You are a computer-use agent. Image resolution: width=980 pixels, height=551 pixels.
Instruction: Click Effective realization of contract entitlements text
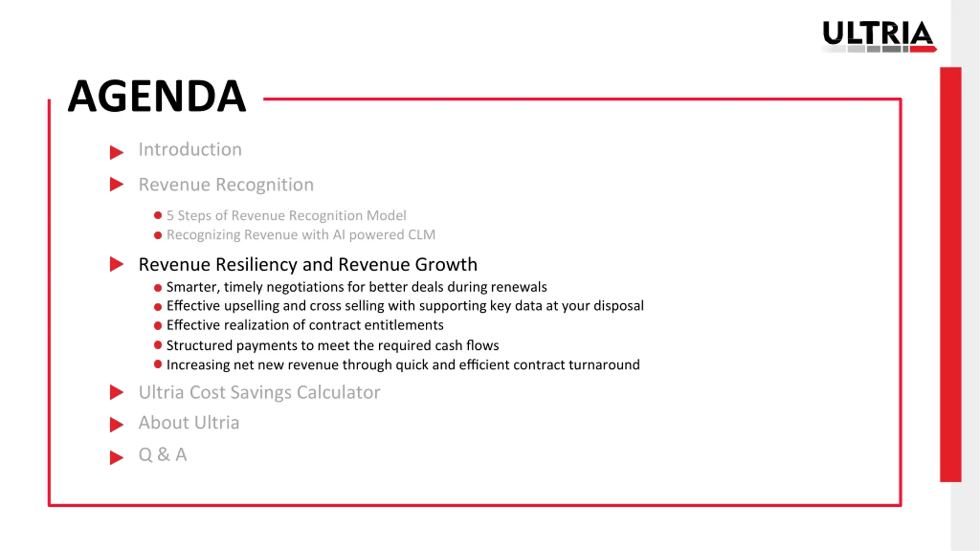(305, 325)
